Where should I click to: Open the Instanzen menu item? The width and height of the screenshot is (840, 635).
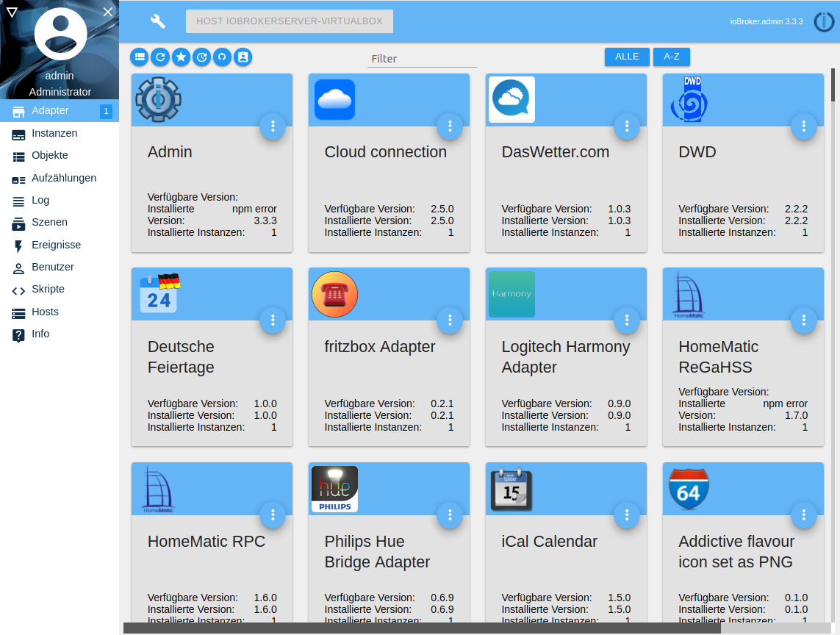(60, 134)
